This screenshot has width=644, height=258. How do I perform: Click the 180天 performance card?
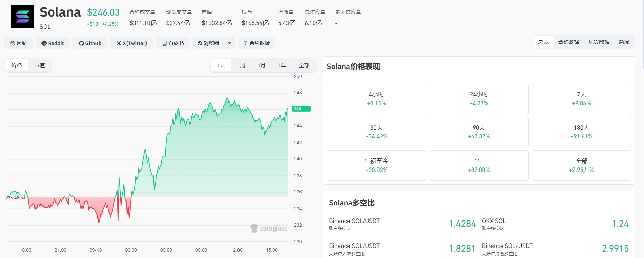[581, 132]
